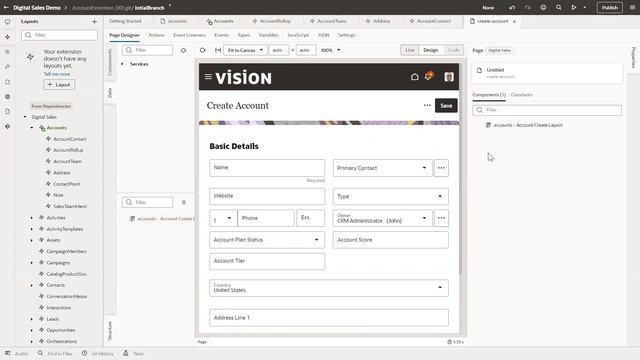Screen dimensions: 640x360
Task: Click the Layouts filter field
Action: click(x=60, y=35)
